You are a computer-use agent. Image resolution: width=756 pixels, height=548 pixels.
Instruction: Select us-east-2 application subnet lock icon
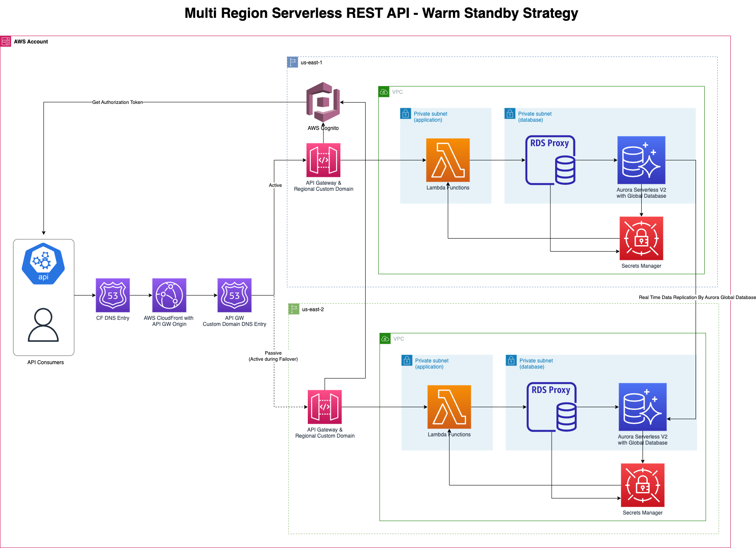click(407, 360)
